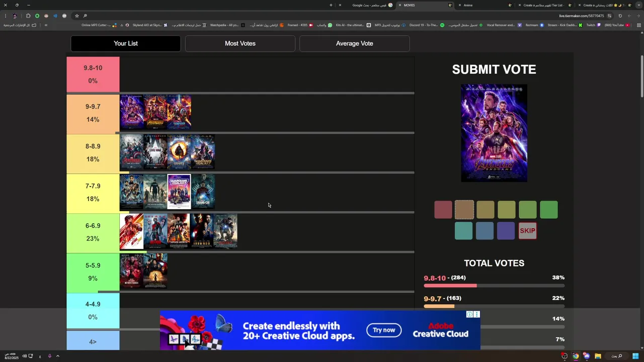Screen dimensions: 644x362
Task: Click the 9.8-10 tier label
Action: [x=93, y=74]
